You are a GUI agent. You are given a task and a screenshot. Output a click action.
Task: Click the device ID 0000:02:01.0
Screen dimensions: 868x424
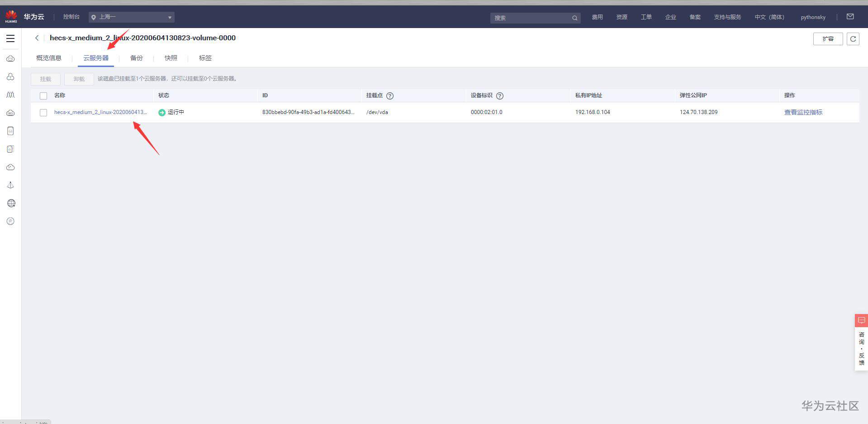tap(487, 112)
